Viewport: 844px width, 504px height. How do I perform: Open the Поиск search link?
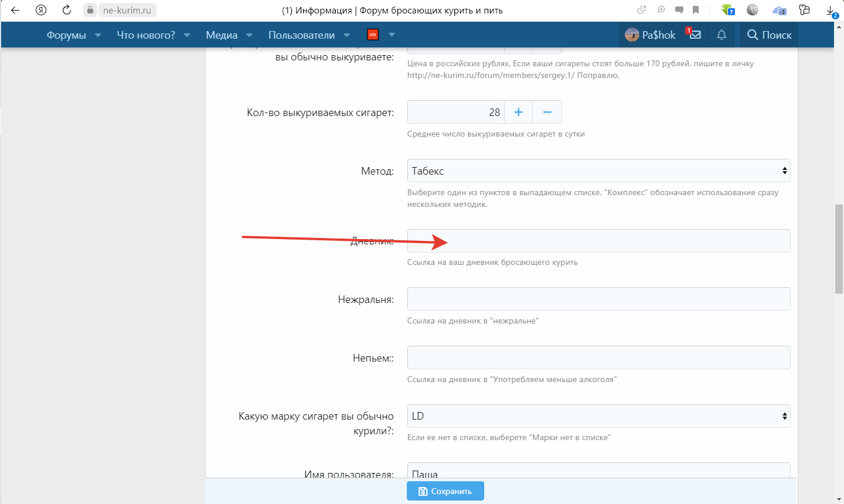point(769,35)
